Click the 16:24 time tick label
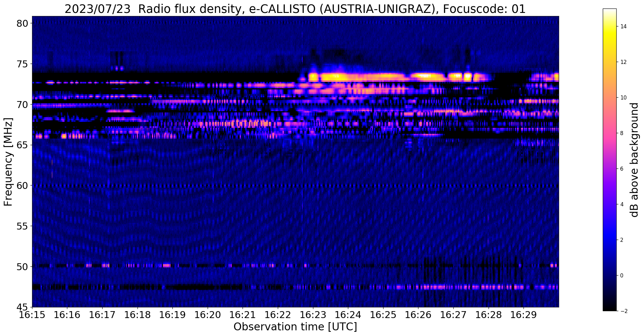Screen dimensions: 644x336 tap(348, 315)
